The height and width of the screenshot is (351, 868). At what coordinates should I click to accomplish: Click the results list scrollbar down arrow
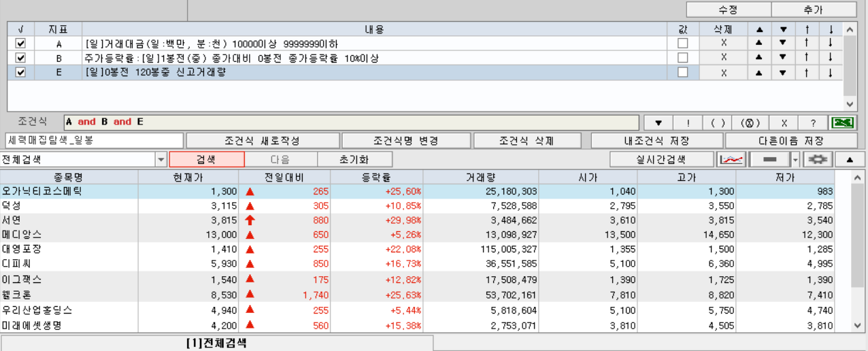pyautogui.click(x=858, y=326)
